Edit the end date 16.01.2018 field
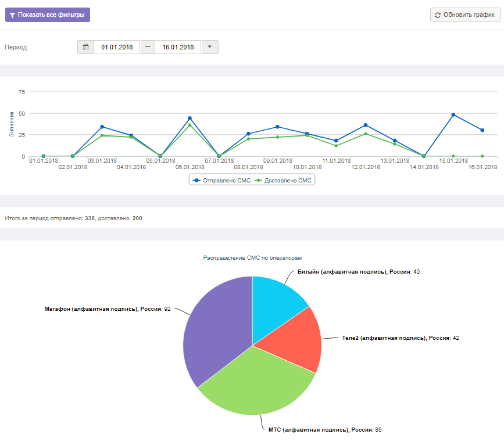The height and width of the screenshot is (445, 504). (x=178, y=47)
